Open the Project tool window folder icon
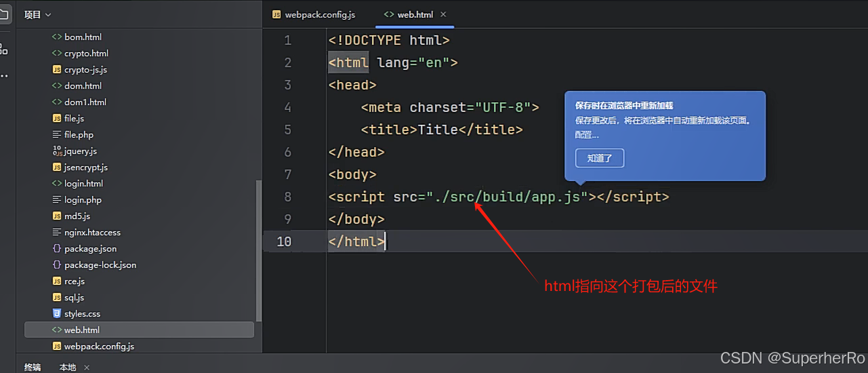Image resolution: width=868 pixels, height=373 pixels. (4, 14)
